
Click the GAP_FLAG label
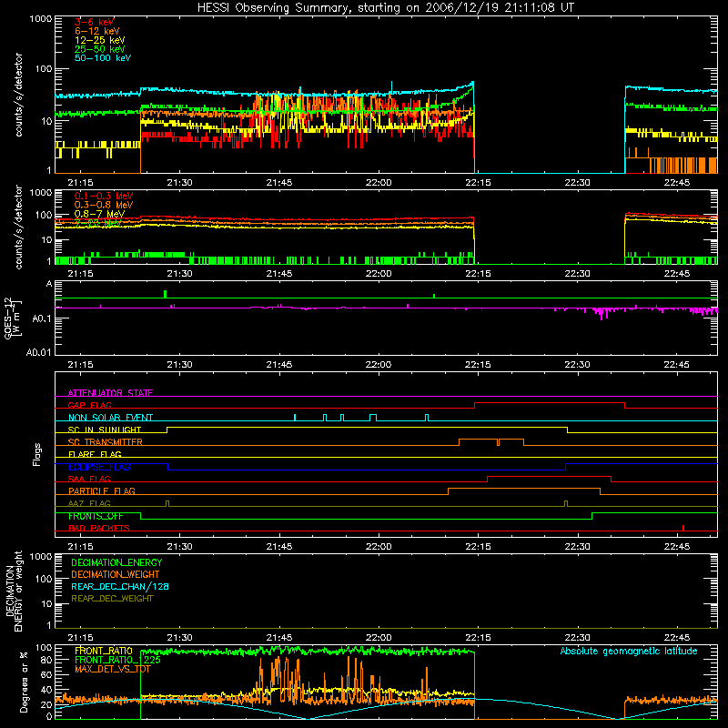point(89,405)
